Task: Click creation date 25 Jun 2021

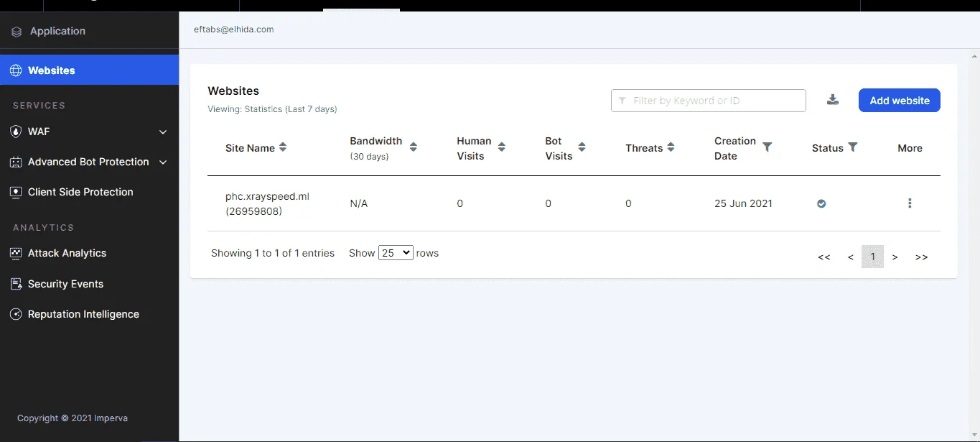Action: click(743, 203)
